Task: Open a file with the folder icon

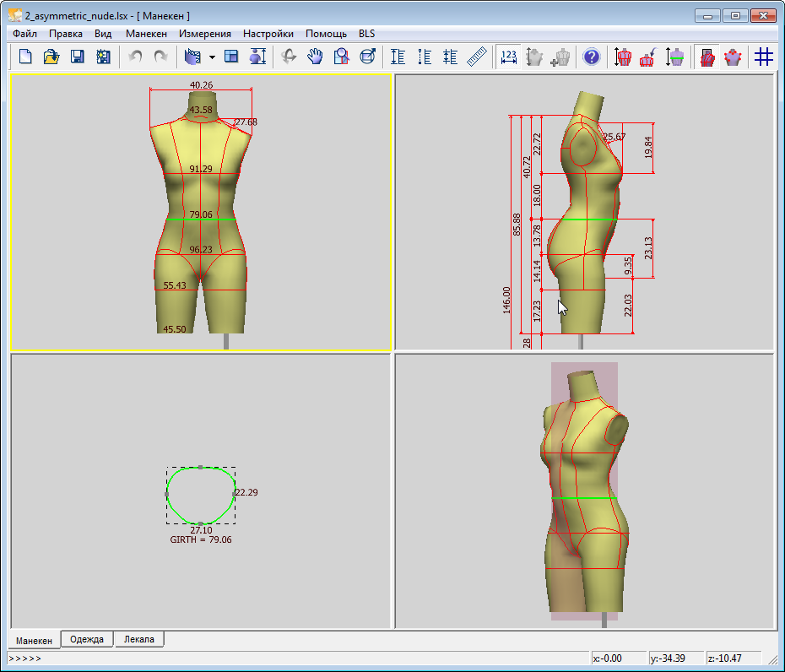Action: pyautogui.click(x=51, y=57)
